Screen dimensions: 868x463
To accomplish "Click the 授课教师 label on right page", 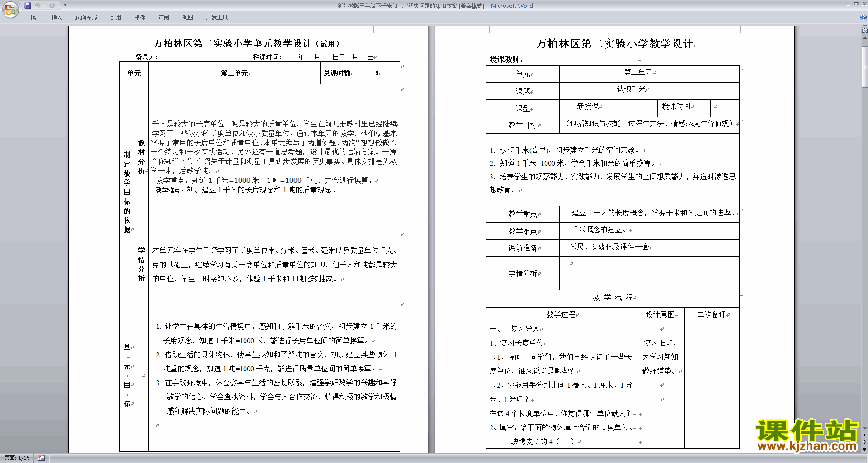I will tap(506, 59).
